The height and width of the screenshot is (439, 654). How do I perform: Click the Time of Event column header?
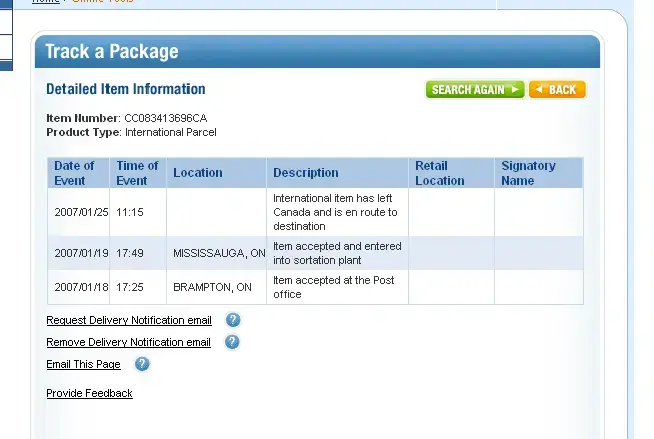(x=138, y=173)
